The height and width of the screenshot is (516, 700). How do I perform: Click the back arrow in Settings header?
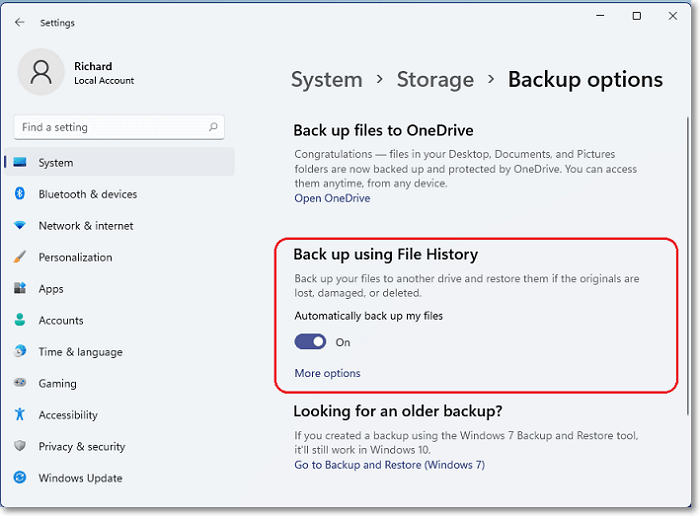pyautogui.click(x=20, y=22)
